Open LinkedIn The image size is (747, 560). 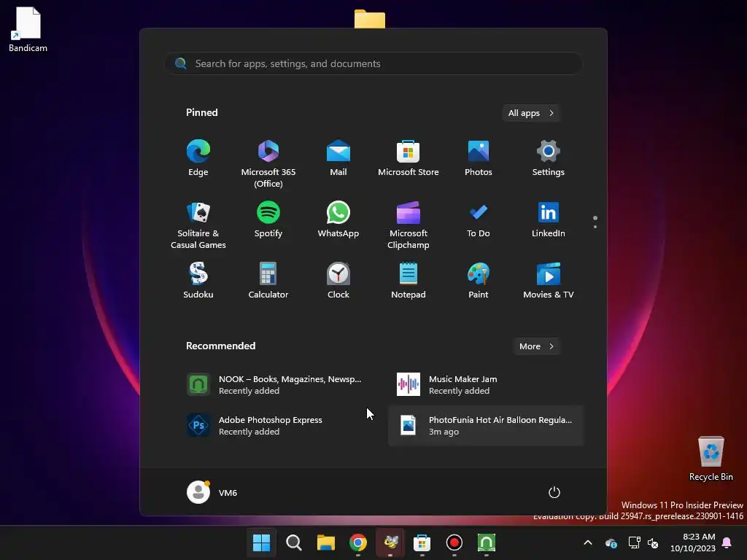549,220
